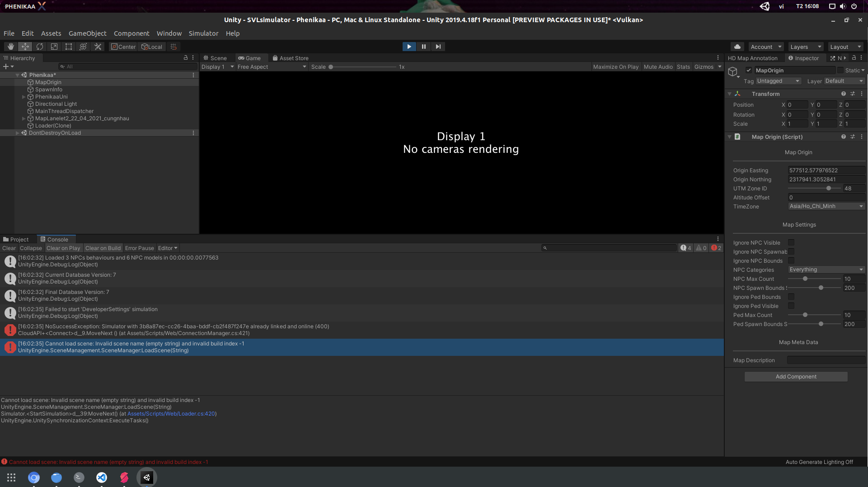Open the Layout dropdown

coord(845,46)
